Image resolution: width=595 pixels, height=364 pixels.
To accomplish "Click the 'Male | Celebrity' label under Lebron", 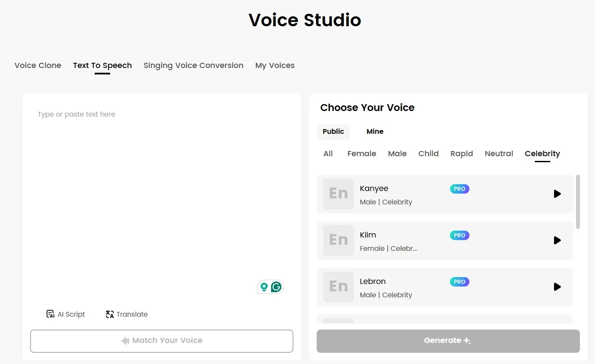I will click(x=386, y=295).
